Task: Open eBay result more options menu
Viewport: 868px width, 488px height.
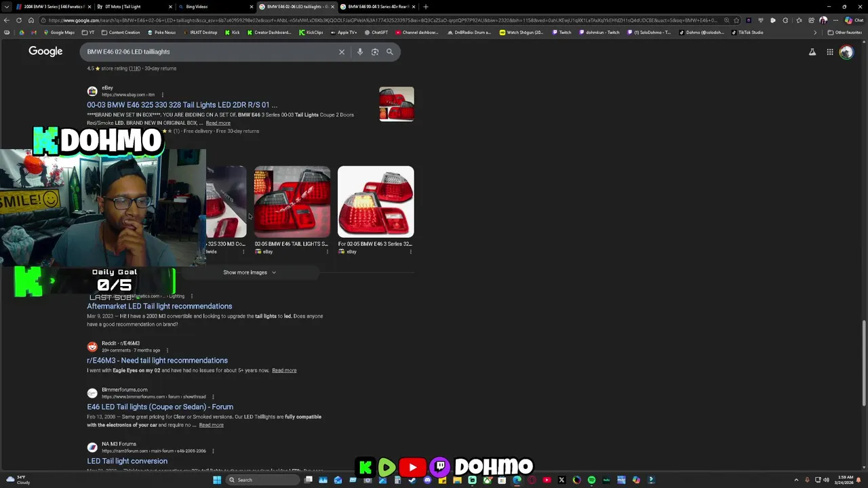Action: [162, 95]
